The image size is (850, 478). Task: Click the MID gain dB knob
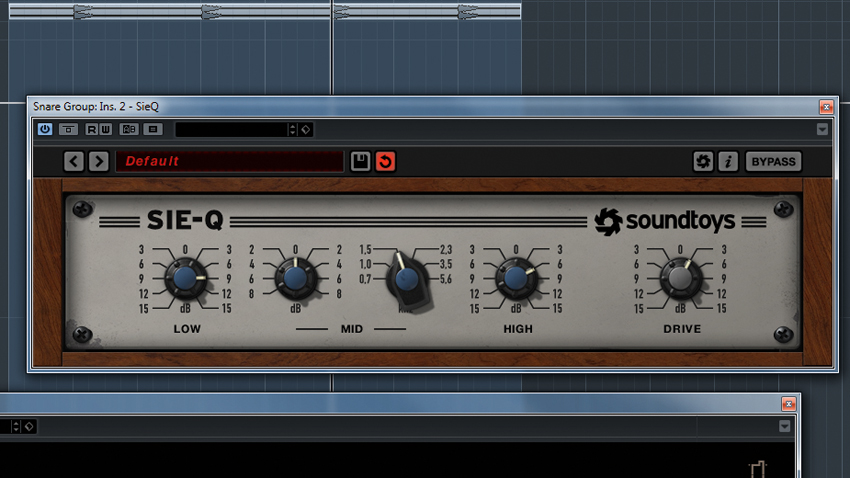295,279
